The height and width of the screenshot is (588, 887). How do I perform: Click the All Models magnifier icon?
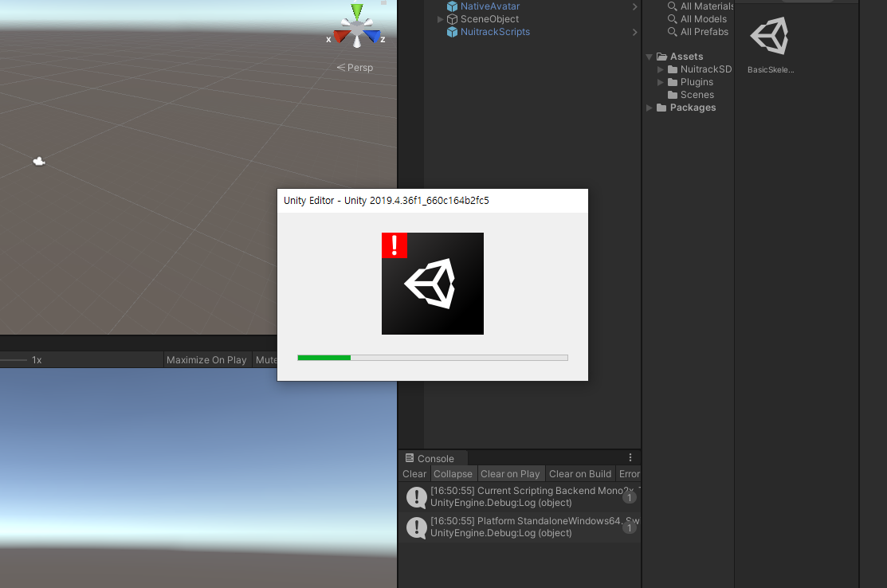(672, 19)
